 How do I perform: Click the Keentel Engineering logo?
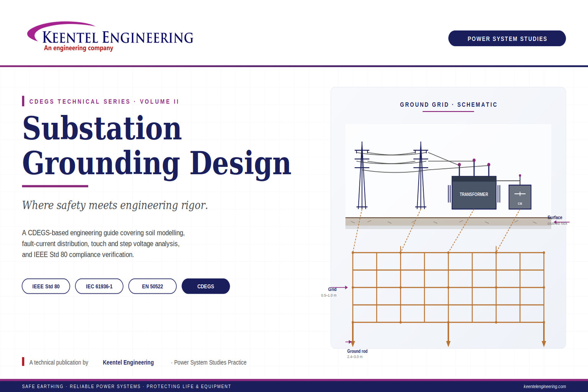(x=110, y=37)
